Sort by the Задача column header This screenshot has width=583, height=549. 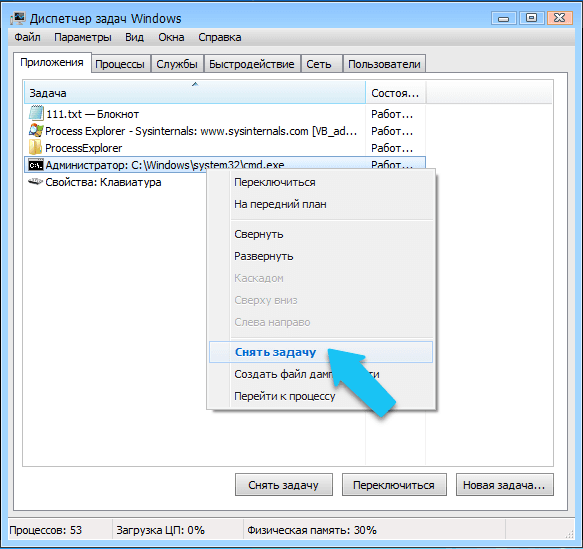pyautogui.click(x=195, y=93)
